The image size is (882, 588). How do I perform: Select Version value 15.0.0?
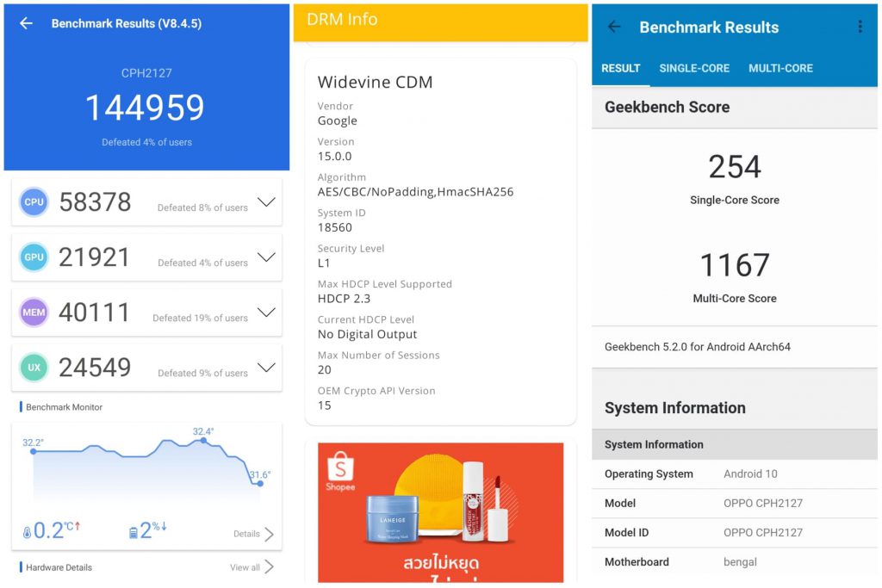[335, 157]
